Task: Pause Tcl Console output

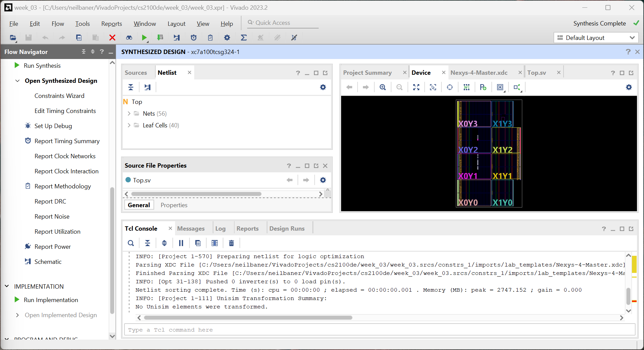Action: pos(181,243)
